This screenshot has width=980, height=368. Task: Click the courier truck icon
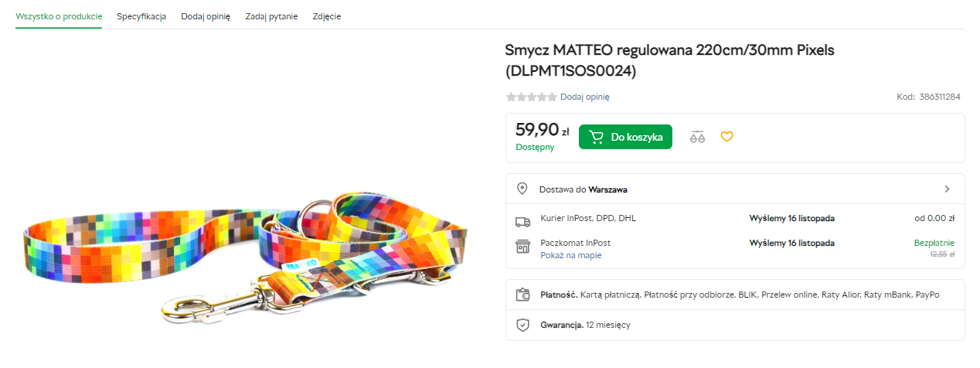point(522,222)
